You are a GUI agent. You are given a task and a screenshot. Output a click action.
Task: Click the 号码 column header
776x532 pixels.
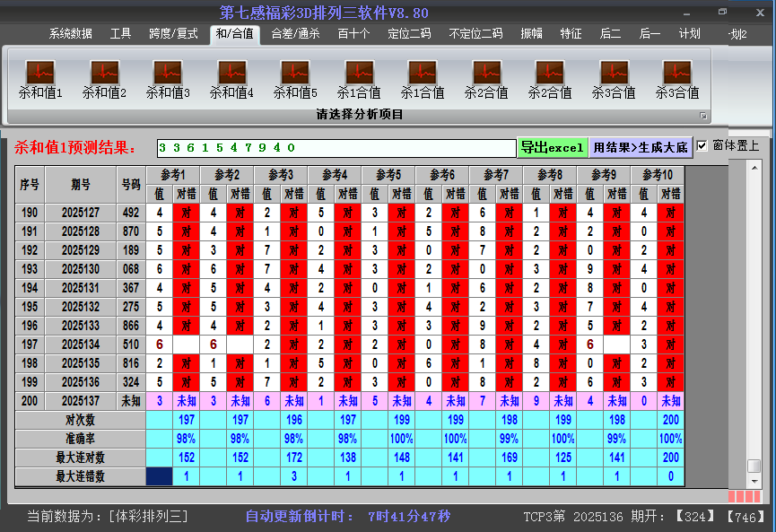[131, 185]
